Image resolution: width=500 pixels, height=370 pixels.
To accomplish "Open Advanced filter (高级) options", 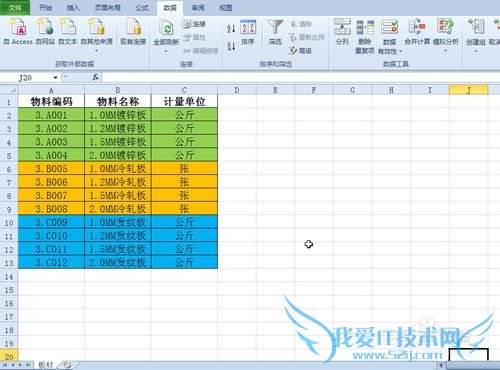I will (300, 51).
